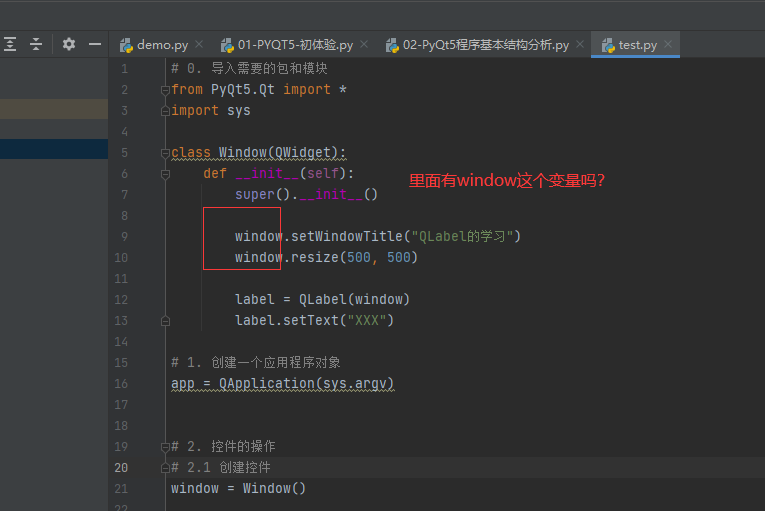Click the comment '# 1. 创建一个应用程序对象'

256,363
